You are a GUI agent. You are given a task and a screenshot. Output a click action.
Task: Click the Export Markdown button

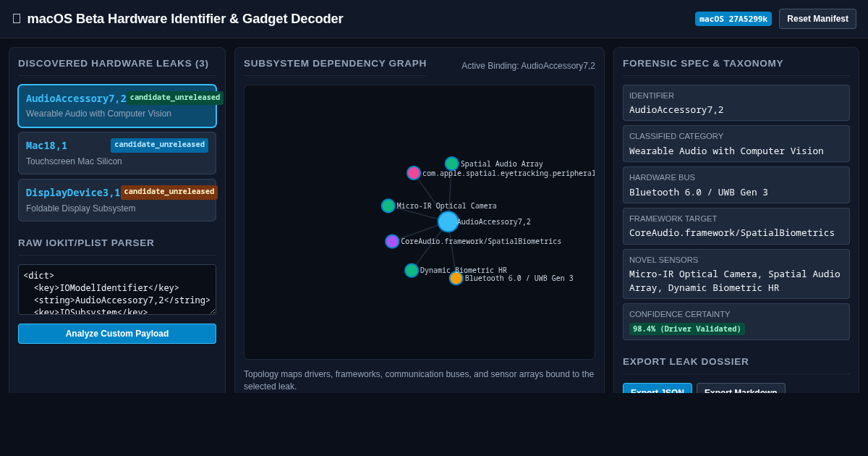pyautogui.click(x=741, y=389)
